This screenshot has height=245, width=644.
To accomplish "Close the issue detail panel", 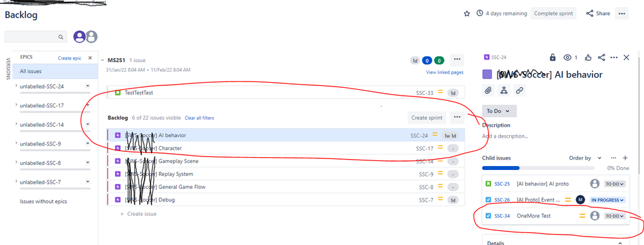I will coord(627,58).
